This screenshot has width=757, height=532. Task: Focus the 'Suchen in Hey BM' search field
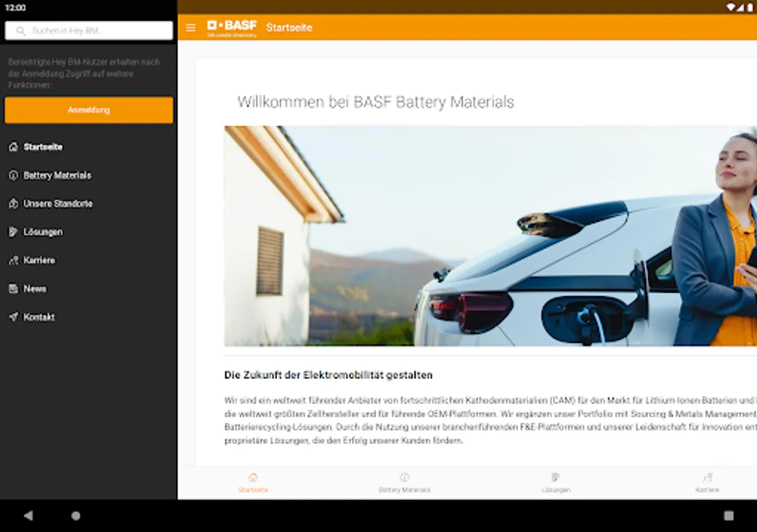point(89,31)
